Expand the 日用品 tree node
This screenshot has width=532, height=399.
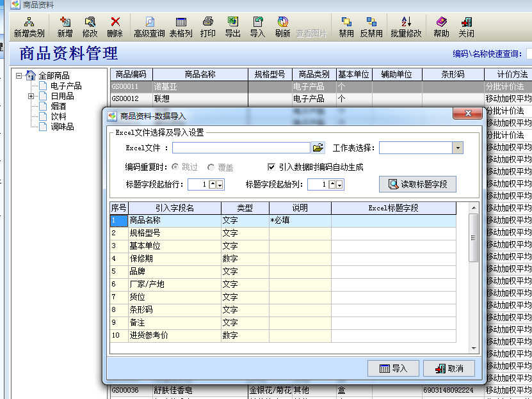[x=31, y=97]
